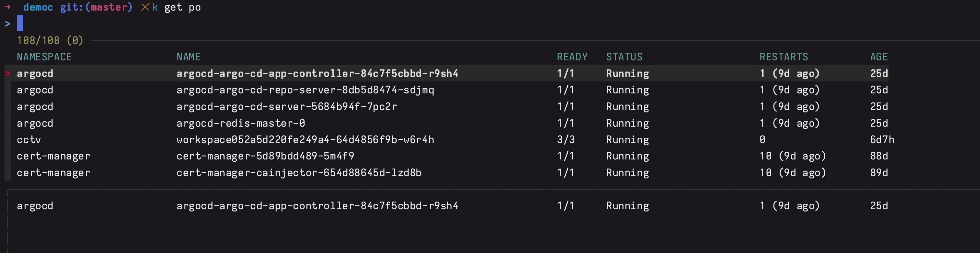Select the argocd-argo-cd-repo-server pod row
The image size is (980, 253).
pos(305,90)
